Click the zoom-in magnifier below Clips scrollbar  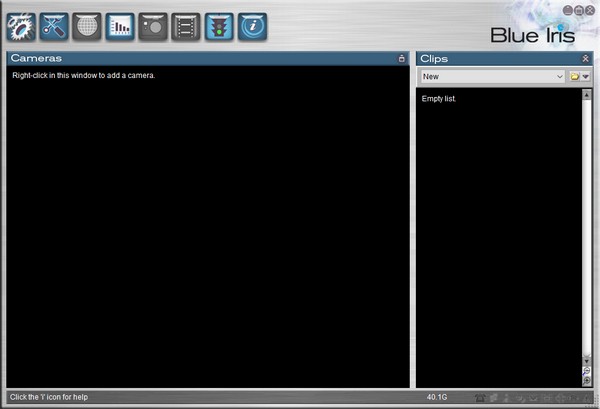(587, 381)
